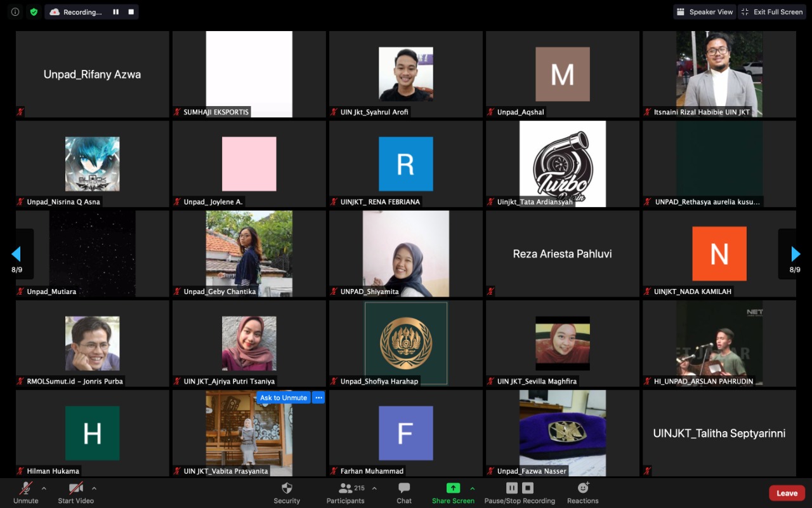The image size is (812, 508).
Task: Expand arrow next to Participants count
Action: point(374,488)
